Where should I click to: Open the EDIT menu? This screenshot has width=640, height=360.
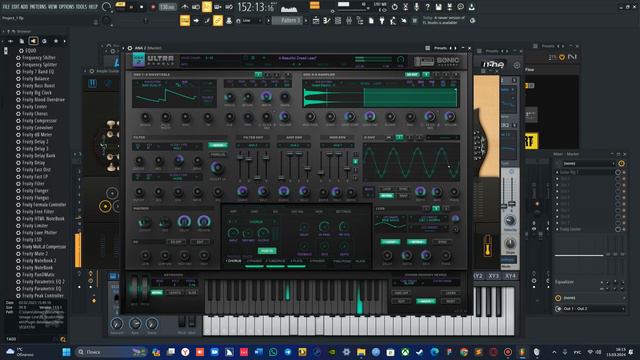coord(16,7)
